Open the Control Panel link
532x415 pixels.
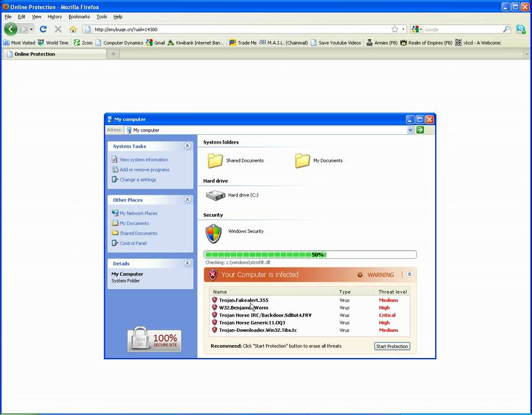coord(133,243)
